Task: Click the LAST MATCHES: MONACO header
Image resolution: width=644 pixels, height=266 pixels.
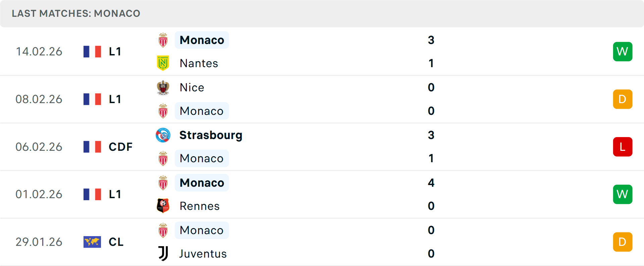Action: [76, 13]
